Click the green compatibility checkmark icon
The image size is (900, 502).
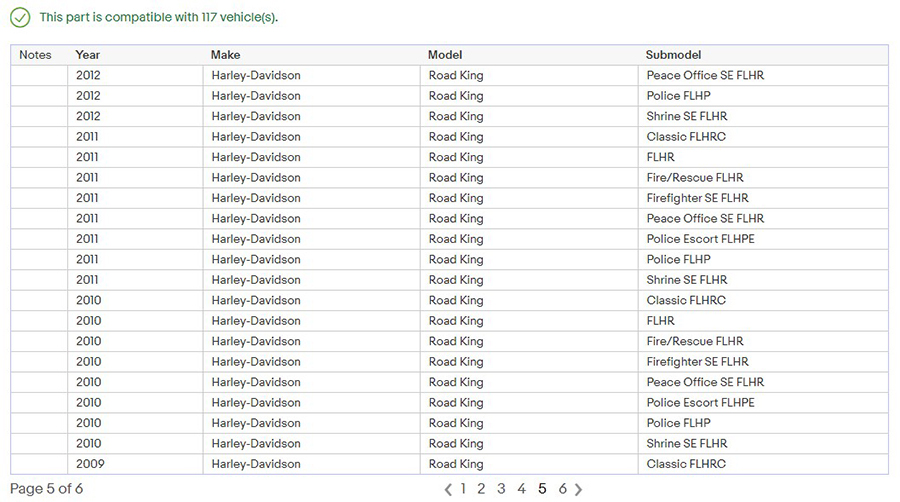click(x=20, y=18)
